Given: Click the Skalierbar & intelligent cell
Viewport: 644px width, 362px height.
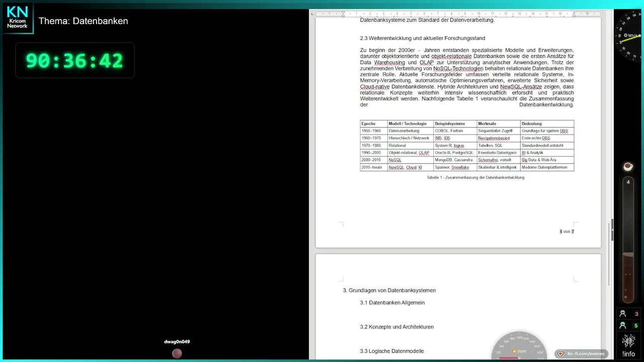Looking at the screenshot, I should [x=499, y=167].
